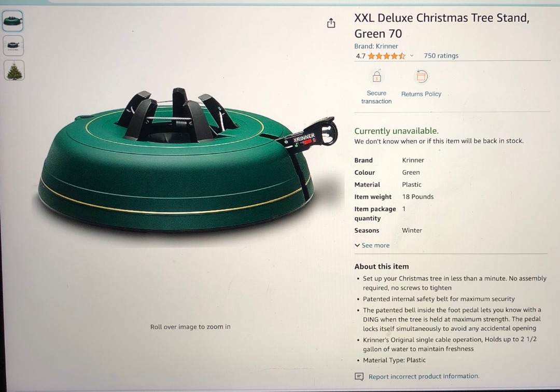Click the Currently unavailable status text

[397, 131]
